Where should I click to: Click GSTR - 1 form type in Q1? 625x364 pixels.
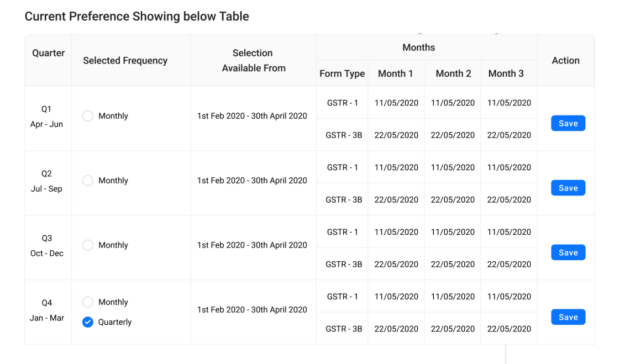click(343, 103)
